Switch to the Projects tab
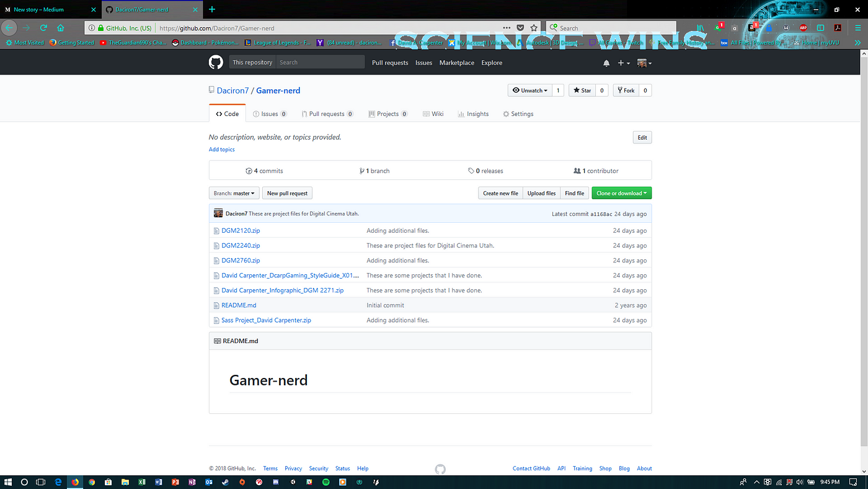 [x=387, y=114]
